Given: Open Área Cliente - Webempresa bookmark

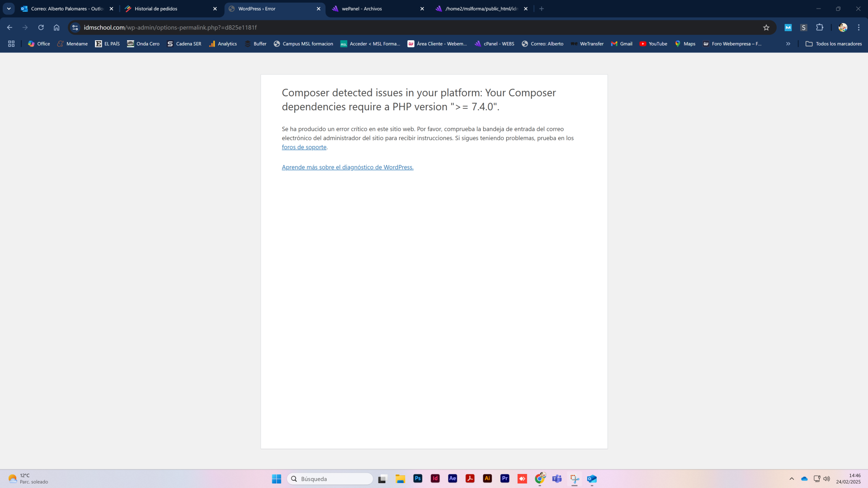Looking at the screenshot, I should coord(437,44).
